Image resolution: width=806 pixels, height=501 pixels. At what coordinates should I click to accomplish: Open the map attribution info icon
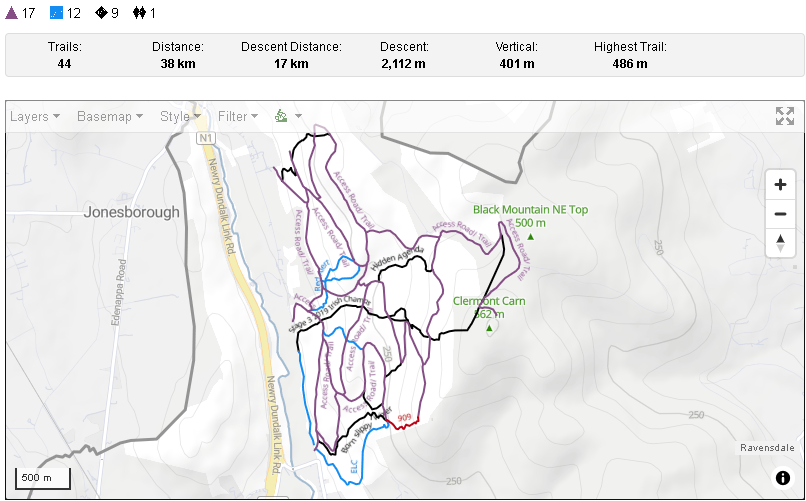pyautogui.click(x=783, y=478)
